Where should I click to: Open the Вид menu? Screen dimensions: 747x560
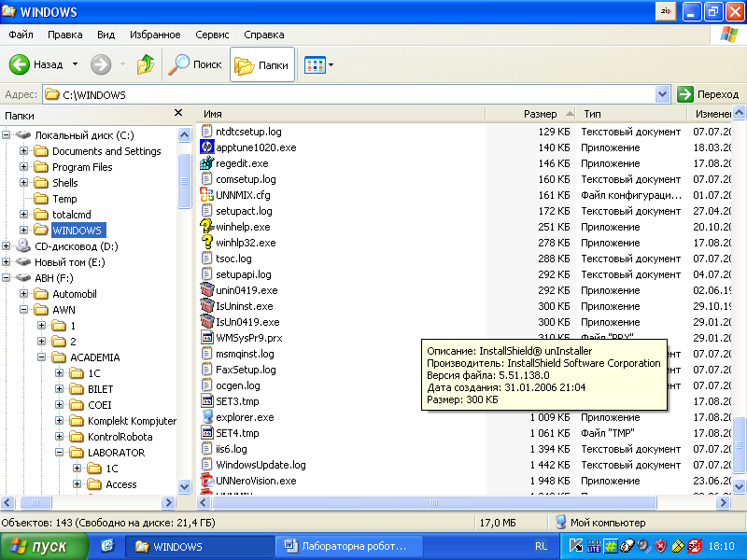[106, 35]
